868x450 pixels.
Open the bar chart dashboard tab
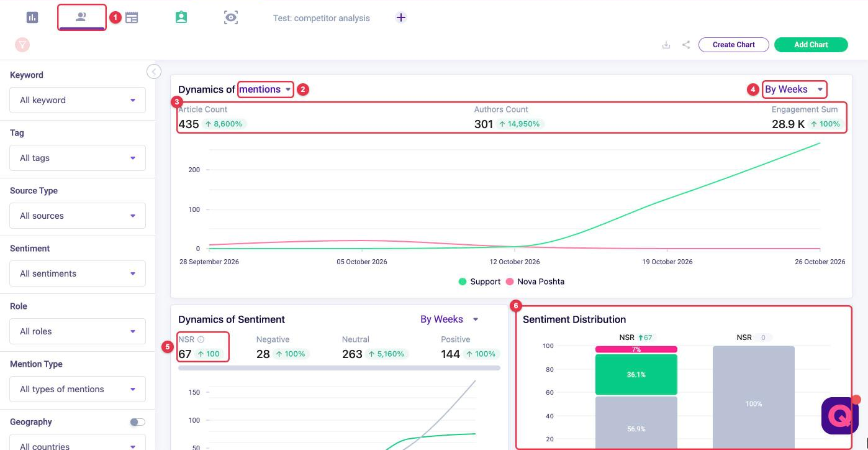(32, 17)
